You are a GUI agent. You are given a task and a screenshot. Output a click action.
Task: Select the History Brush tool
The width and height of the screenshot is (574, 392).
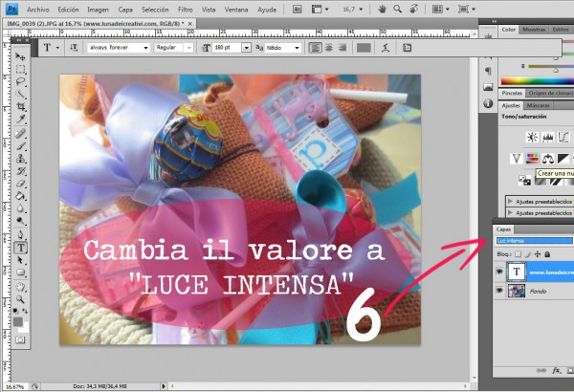click(20, 171)
